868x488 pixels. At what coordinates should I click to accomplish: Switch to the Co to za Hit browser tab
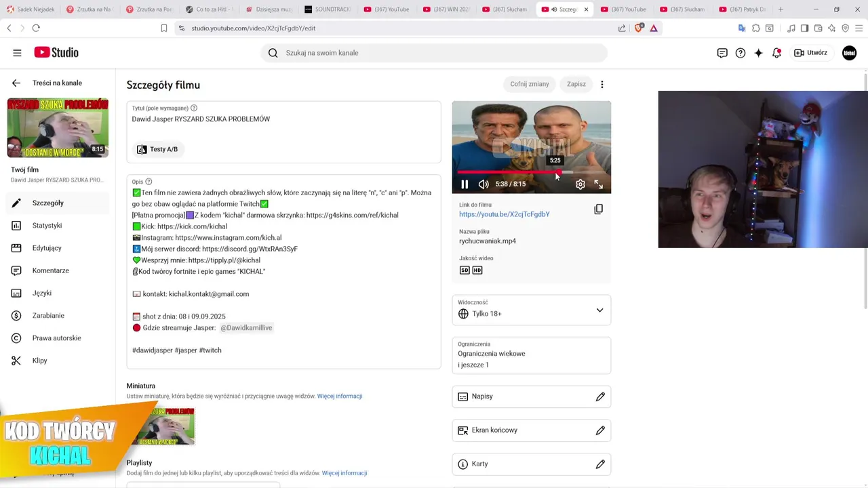[x=209, y=9]
